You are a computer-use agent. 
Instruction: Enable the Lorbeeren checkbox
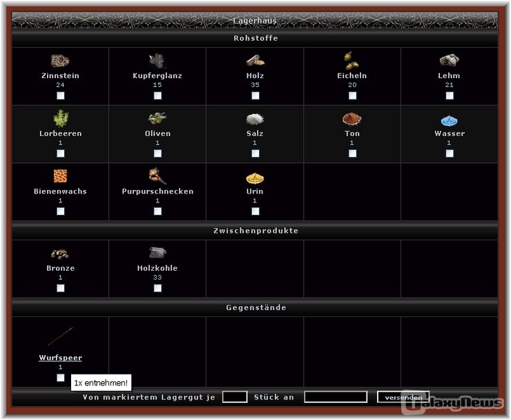tap(61, 153)
